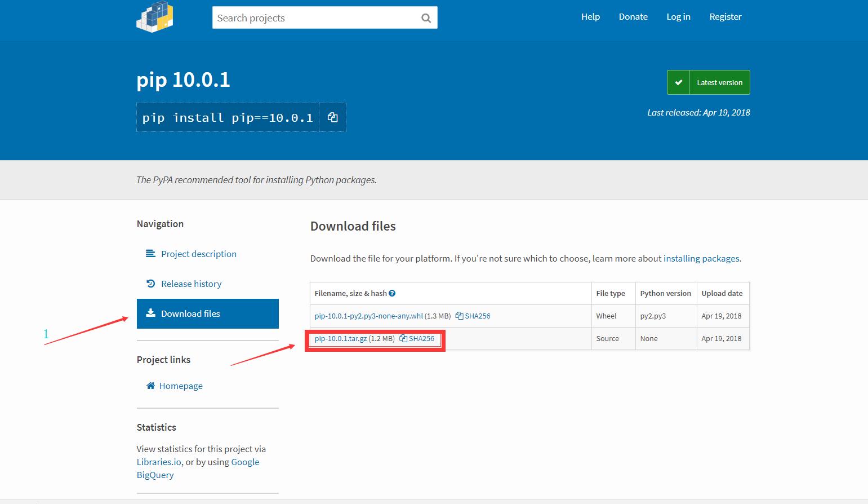The height and width of the screenshot is (504, 868).
Task: Go to Log in
Action: tap(678, 17)
